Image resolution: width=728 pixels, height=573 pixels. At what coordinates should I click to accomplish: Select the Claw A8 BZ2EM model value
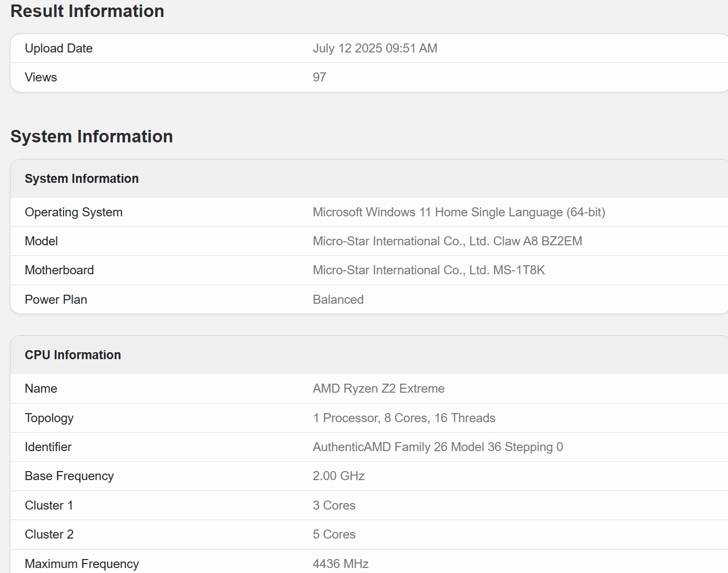(x=447, y=241)
